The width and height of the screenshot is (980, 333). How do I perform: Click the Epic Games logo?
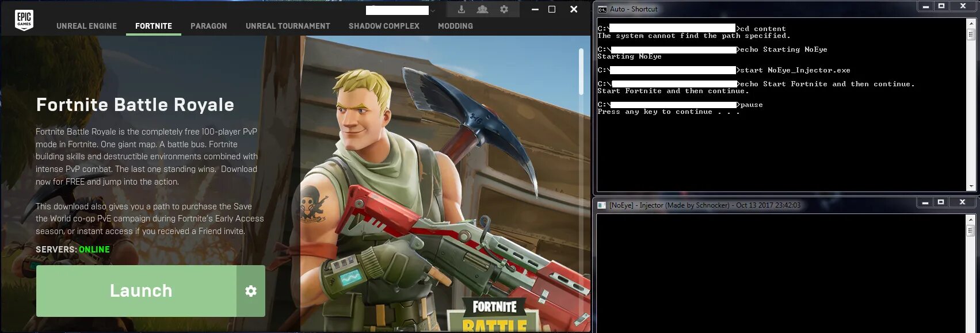pyautogui.click(x=24, y=20)
